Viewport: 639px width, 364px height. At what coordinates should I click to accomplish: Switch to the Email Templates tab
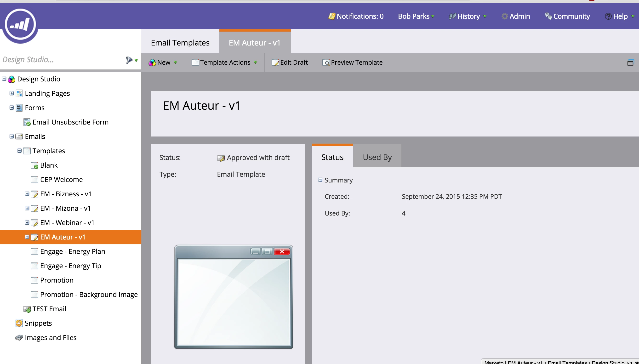click(180, 43)
